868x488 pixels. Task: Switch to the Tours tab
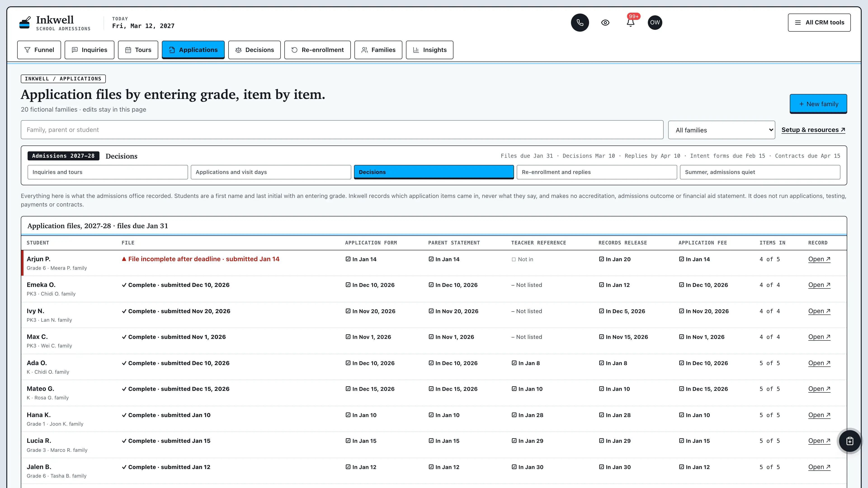[138, 50]
